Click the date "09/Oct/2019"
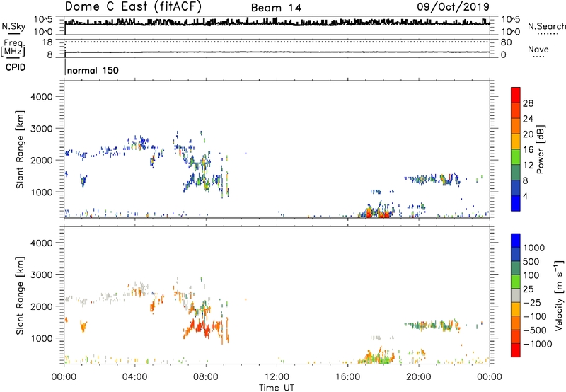This screenshot has height=392, width=566. tap(454, 7)
